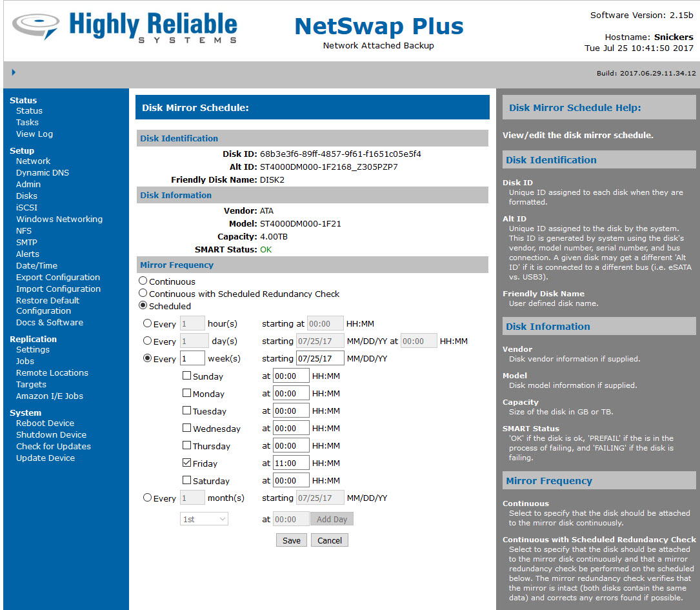The width and height of the screenshot is (700, 610).
Task: Click Reboot Device link
Action: point(45,423)
